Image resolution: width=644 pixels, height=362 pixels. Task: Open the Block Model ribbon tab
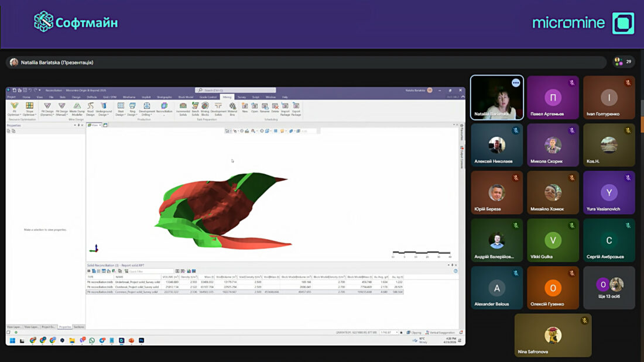(x=186, y=97)
